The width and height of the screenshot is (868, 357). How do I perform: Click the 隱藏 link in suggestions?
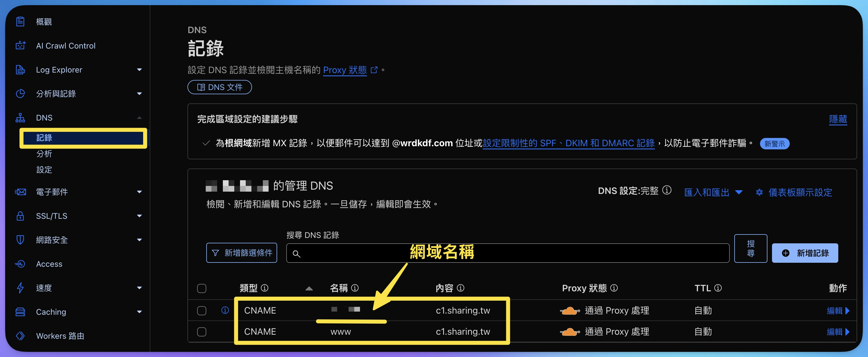pos(838,119)
